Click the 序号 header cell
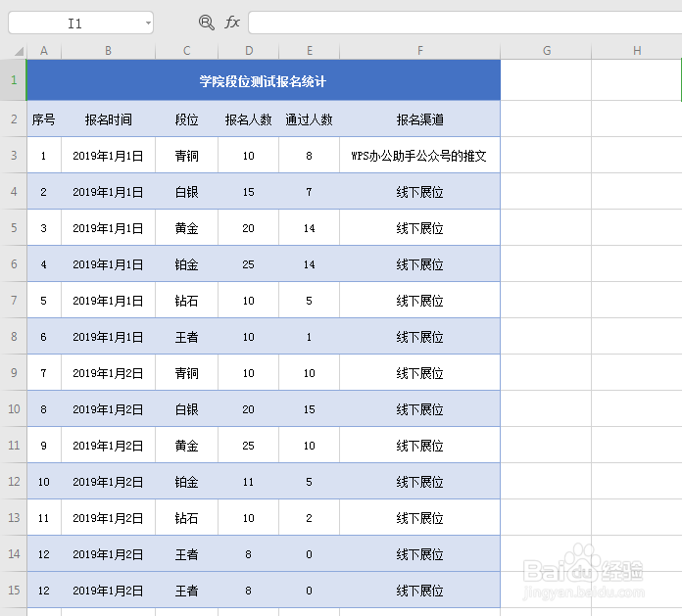682x616 pixels. (44, 119)
